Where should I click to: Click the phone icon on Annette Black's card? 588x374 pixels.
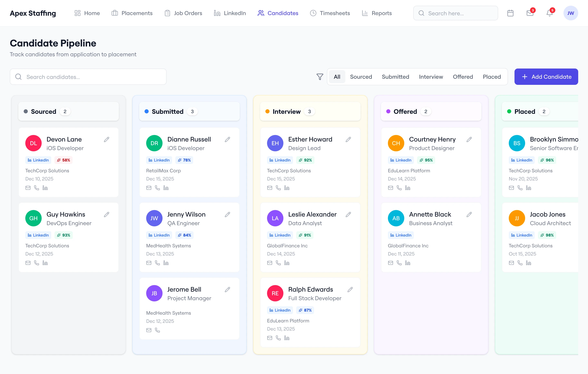399,263
